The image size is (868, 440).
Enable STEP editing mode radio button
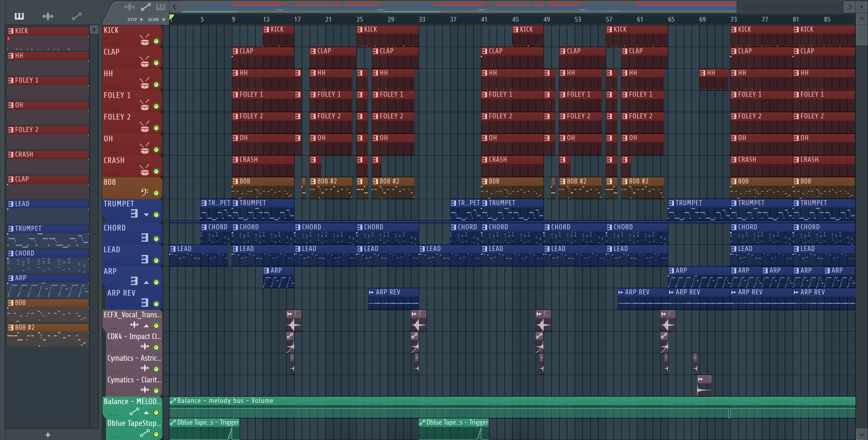[x=142, y=20]
